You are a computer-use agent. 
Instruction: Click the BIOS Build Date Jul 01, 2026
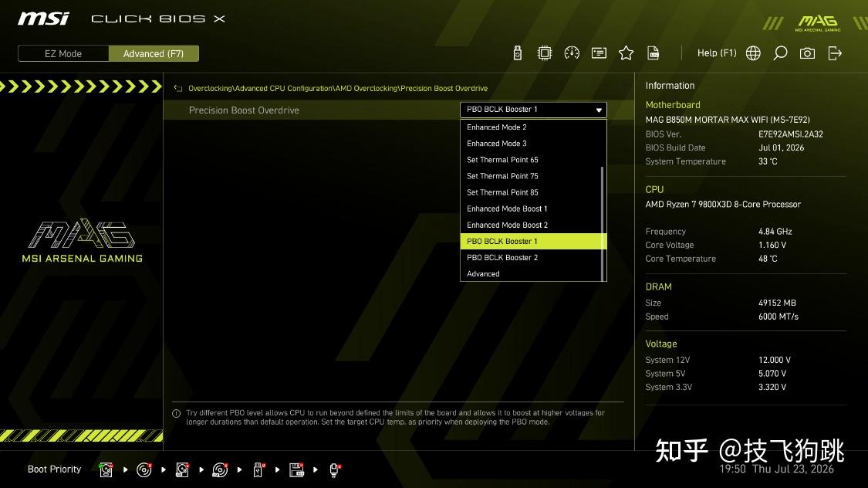point(781,148)
